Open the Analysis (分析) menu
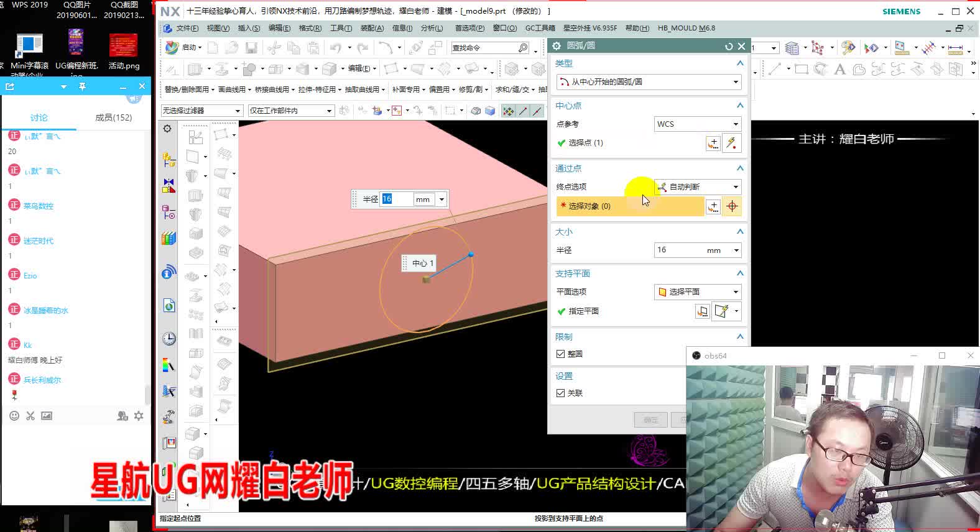Image resolution: width=980 pixels, height=532 pixels. click(x=432, y=28)
